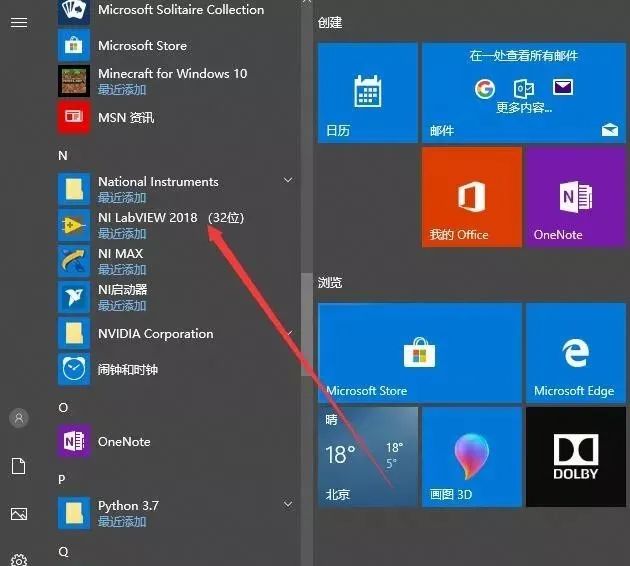The image size is (630, 566).
Task: Click the NVIDIA Corporation label
Action: tap(156, 333)
